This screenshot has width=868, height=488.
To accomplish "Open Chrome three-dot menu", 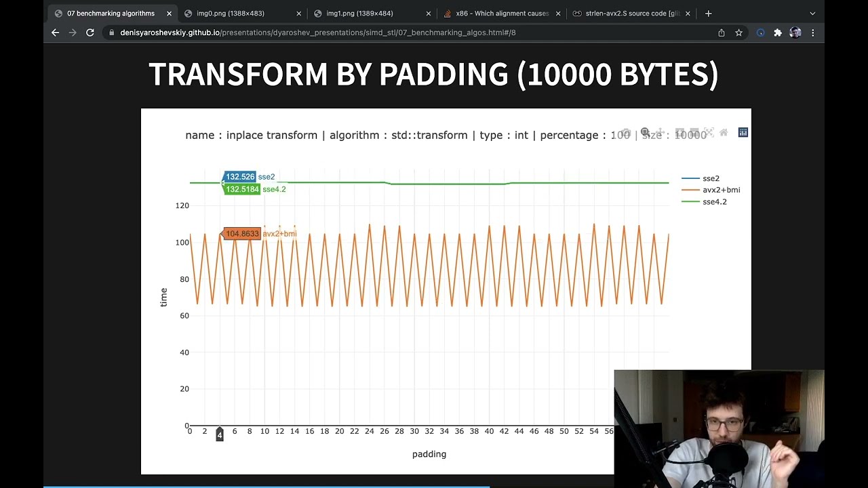I will point(812,33).
